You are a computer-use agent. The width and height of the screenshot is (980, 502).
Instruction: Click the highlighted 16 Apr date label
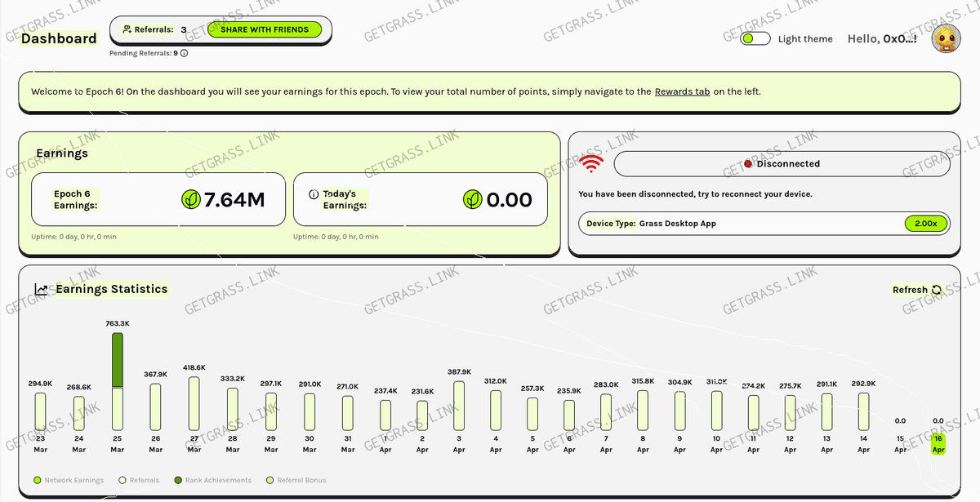pos(938,444)
